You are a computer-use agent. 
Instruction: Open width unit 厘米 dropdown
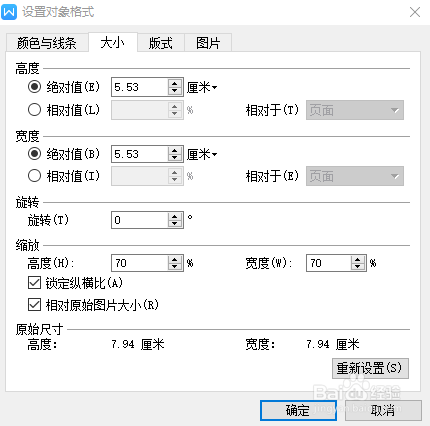[202, 154]
